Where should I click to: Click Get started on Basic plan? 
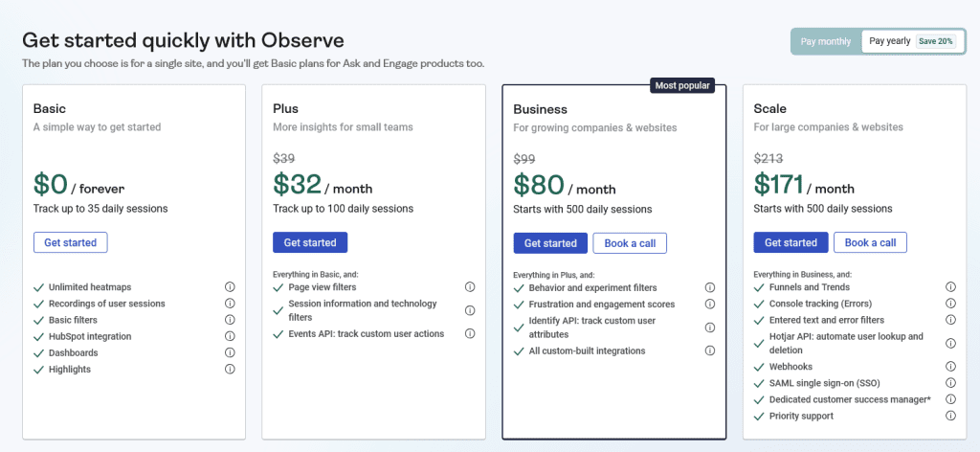(x=71, y=242)
